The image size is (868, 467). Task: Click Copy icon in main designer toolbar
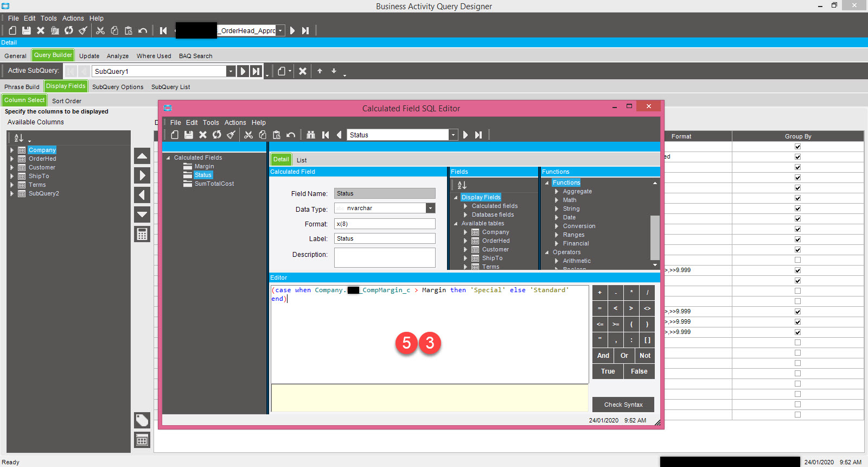coord(114,30)
